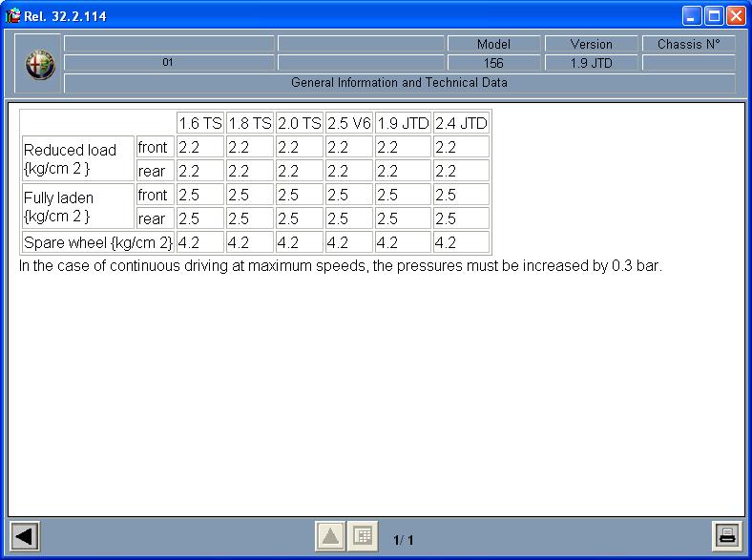Click the Version header field
The image size is (752, 560).
pyautogui.click(x=591, y=44)
